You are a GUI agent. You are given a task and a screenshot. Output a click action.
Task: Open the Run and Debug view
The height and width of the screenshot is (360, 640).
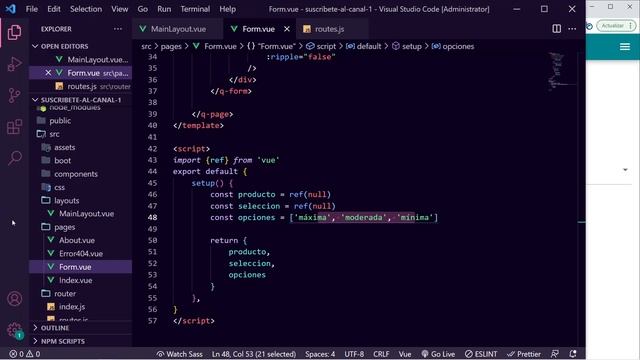click(14, 64)
